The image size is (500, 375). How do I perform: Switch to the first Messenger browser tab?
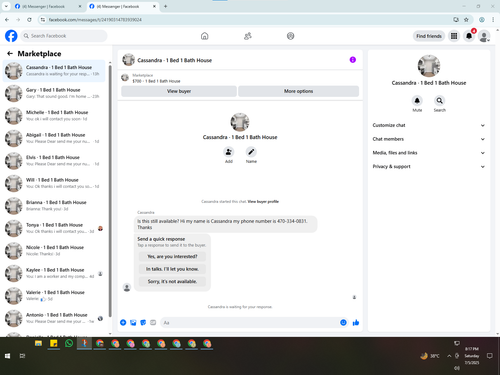pos(48,6)
